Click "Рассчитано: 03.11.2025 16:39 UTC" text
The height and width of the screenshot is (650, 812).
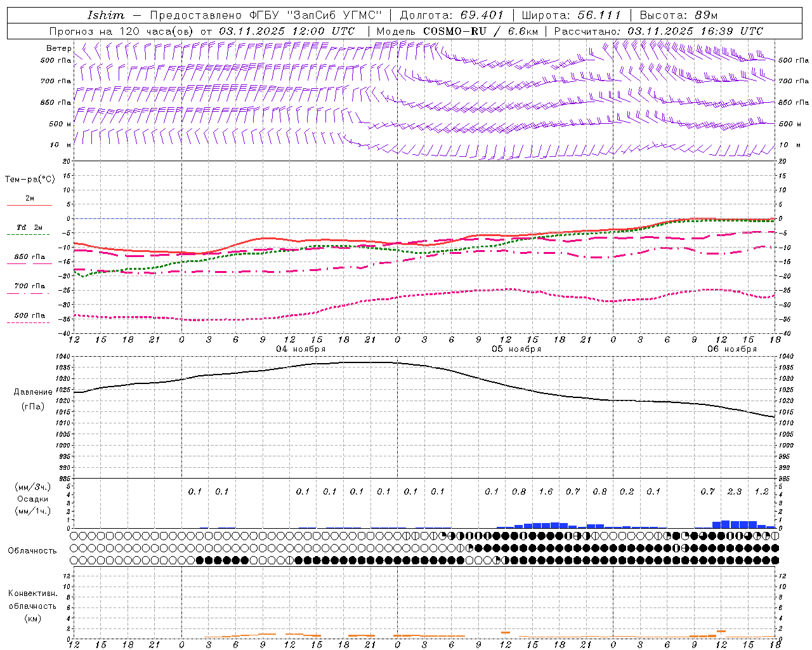coord(659,31)
